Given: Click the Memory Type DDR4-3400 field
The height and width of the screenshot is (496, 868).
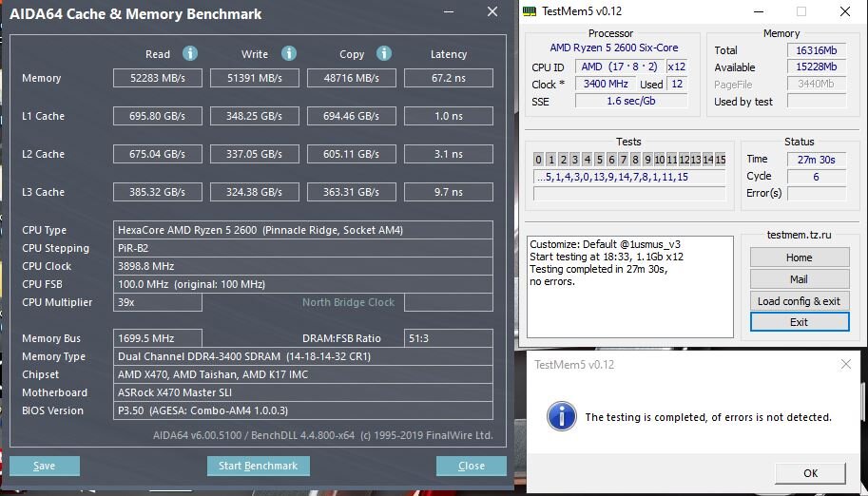Looking at the screenshot, I should 303,356.
